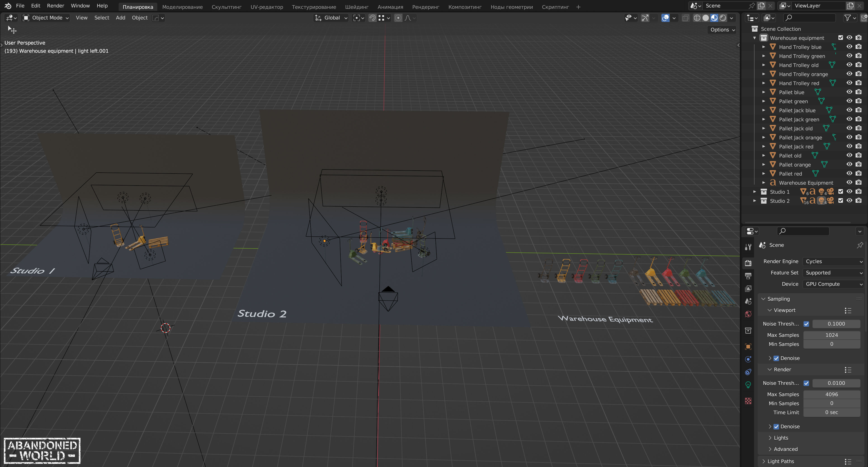Click Render Max Samples 4096 field
This screenshot has width=868, height=467.
click(x=831, y=394)
